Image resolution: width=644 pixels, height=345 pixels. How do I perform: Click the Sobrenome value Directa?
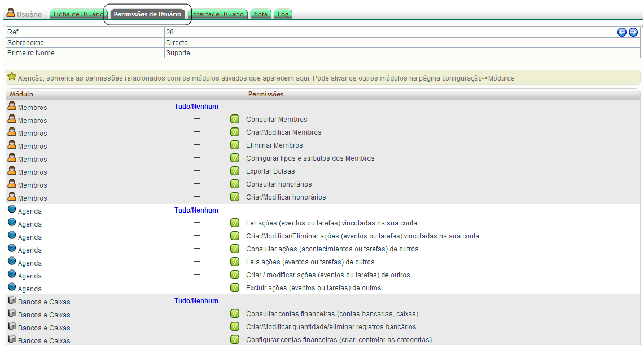pos(177,43)
